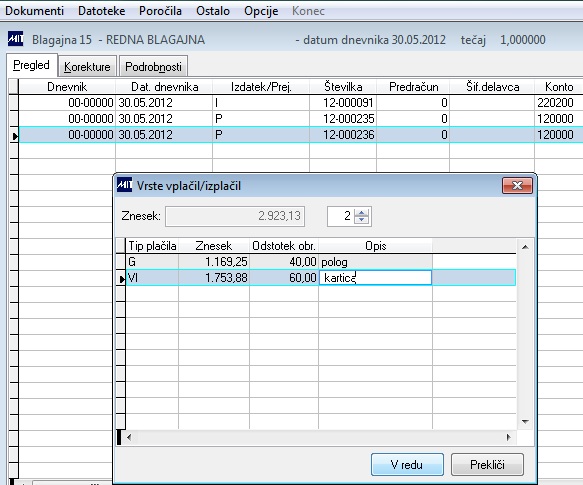Click the Opis field containing kartica
The height and width of the screenshot is (485, 583).
[375, 278]
